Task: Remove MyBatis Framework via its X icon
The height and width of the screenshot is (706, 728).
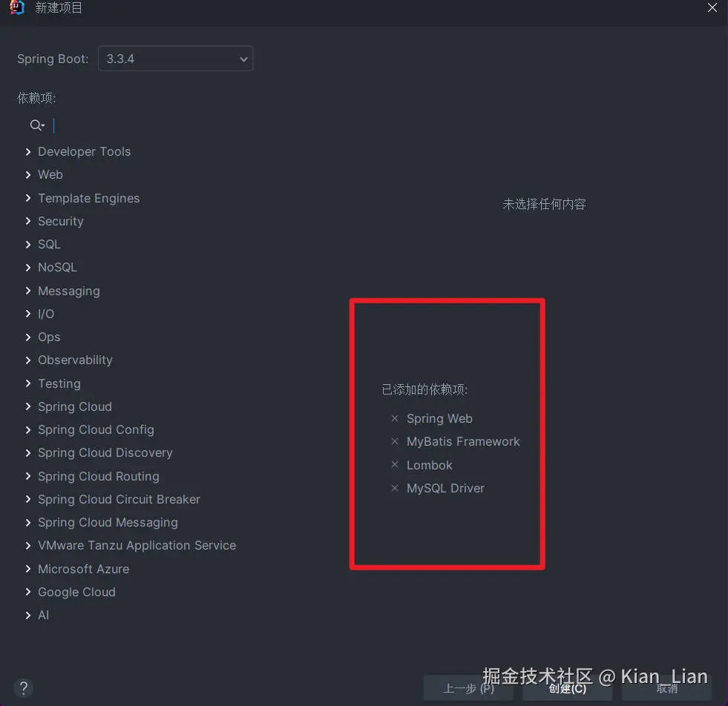Action: (x=395, y=441)
